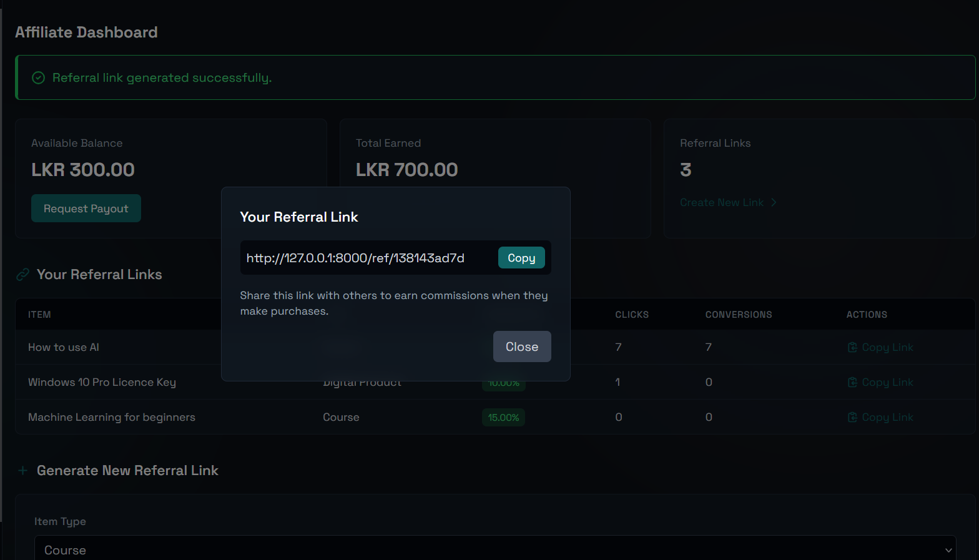Click the 'Item Type' field label
Screen dimensions: 979x560
tap(60, 521)
